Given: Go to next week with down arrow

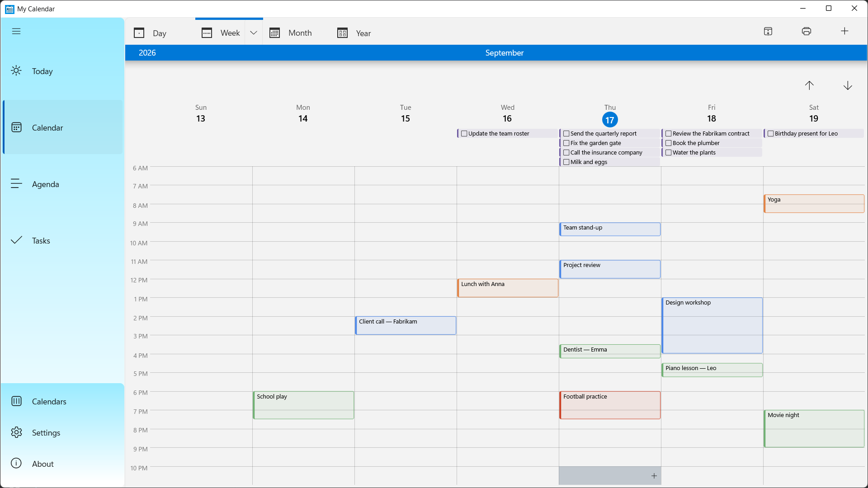Looking at the screenshot, I should pos(848,85).
